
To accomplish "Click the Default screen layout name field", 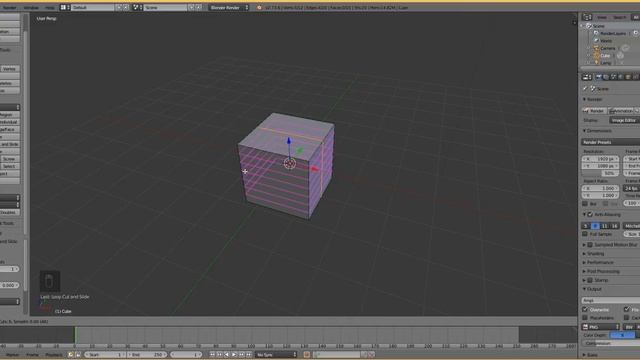I will pos(93,7).
